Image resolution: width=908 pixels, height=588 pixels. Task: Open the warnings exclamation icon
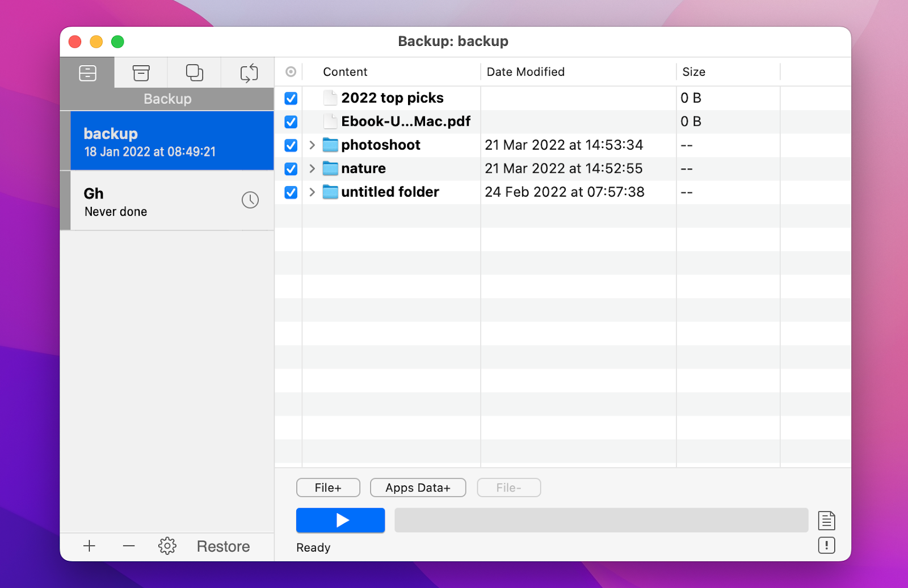tap(826, 545)
